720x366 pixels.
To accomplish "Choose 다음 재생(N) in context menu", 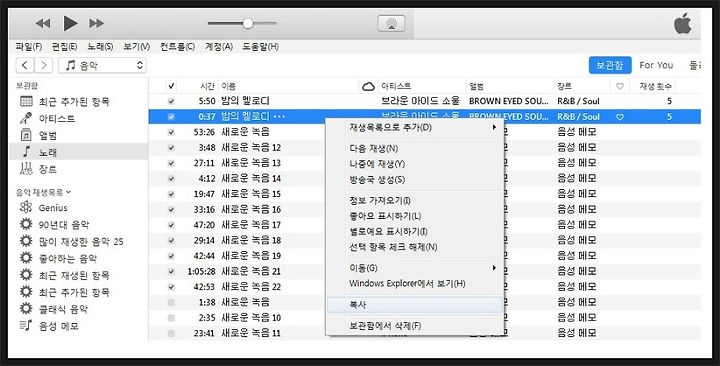I will point(414,149).
